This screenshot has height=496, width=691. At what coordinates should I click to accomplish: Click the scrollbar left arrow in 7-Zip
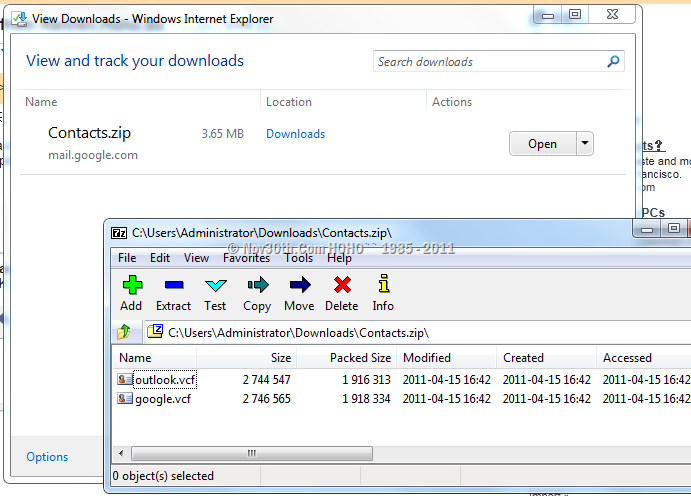121,453
